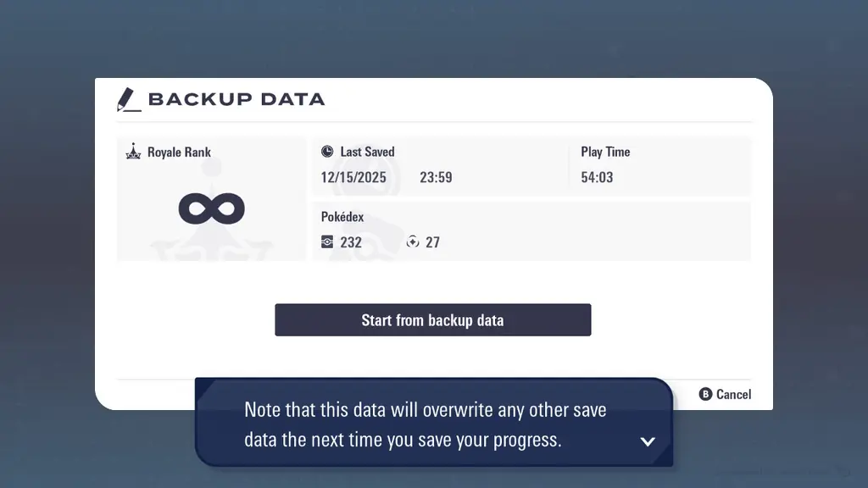Advance the message with the down chevron
The height and width of the screenshot is (488, 868).
click(648, 441)
